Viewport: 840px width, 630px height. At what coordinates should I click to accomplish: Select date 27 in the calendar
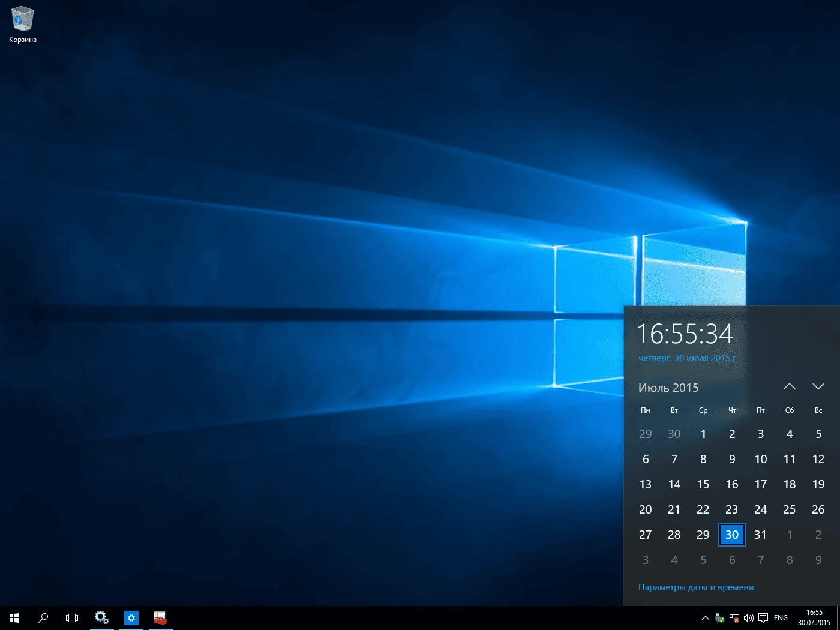pos(646,535)
